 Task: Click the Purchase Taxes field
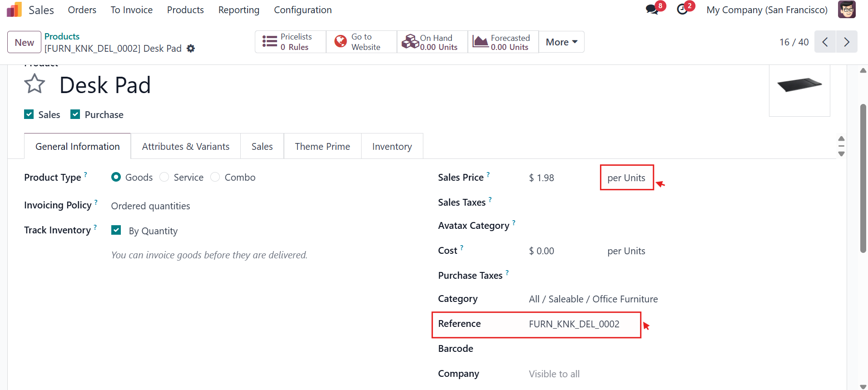coord(677,276)
